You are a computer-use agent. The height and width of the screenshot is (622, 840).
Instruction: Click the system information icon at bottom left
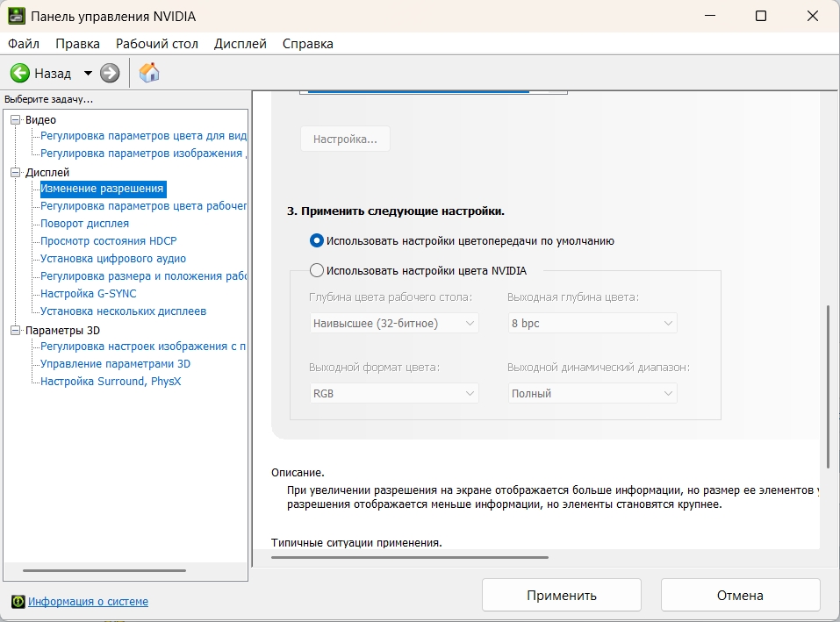(x=18, y=602)
